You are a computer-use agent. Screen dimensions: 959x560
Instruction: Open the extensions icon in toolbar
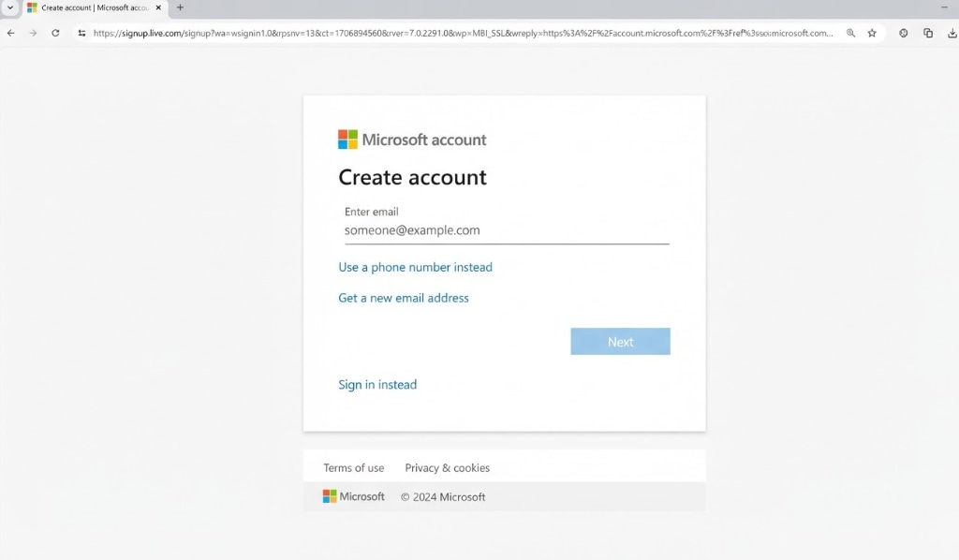tap(904, 33)
